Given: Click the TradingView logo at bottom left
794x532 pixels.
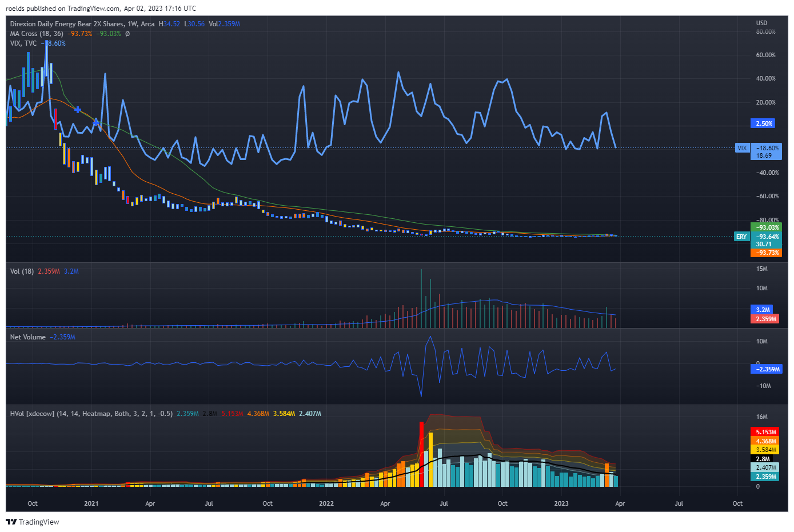Looking at the screenshot, I should click(33, 522).
